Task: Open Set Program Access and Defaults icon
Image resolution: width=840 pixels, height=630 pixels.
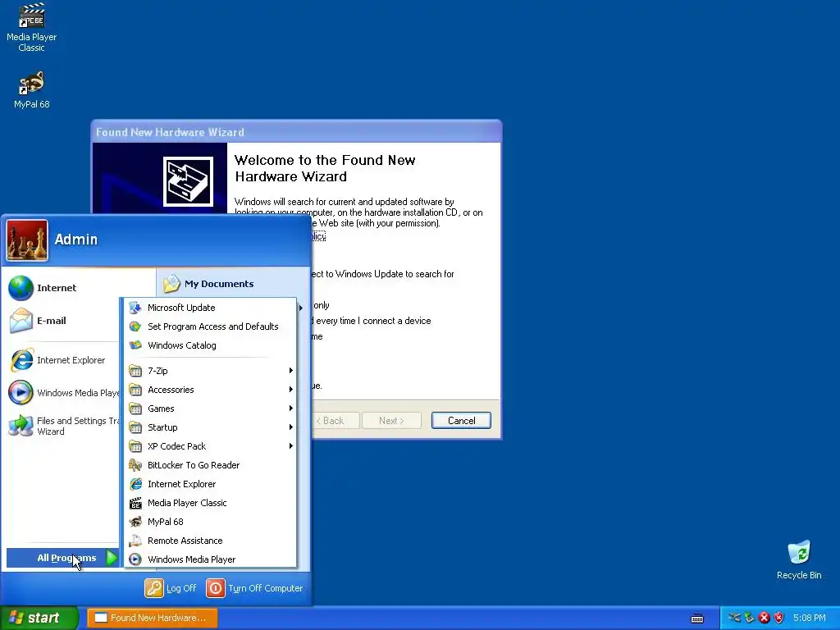Action: 135,326
